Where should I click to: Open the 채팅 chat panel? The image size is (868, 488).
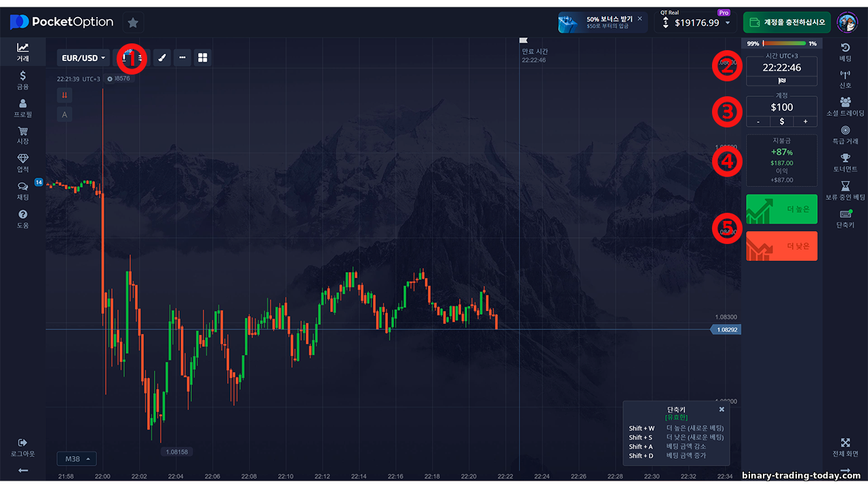(x=22, y=191)
